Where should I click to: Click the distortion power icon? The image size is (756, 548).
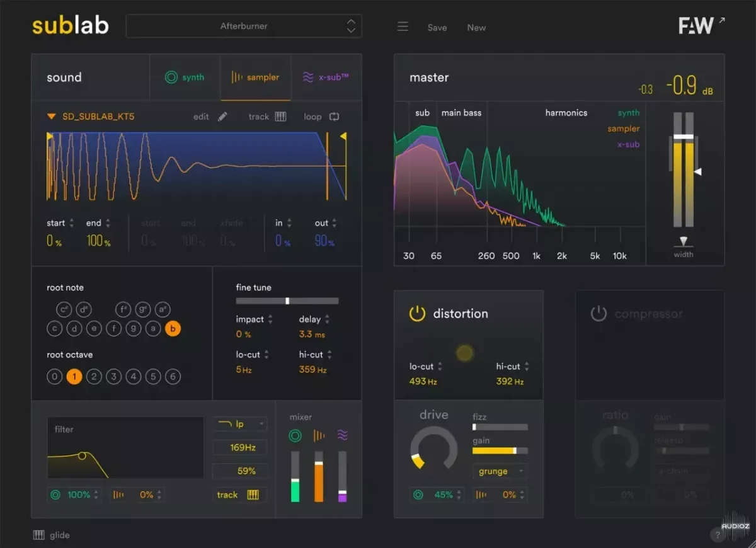(417, 313)
